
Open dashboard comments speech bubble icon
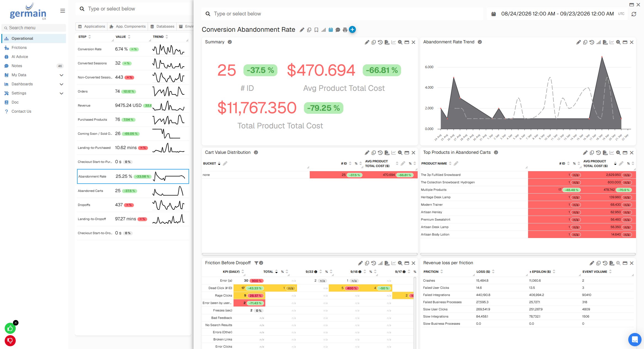point(338,30)
